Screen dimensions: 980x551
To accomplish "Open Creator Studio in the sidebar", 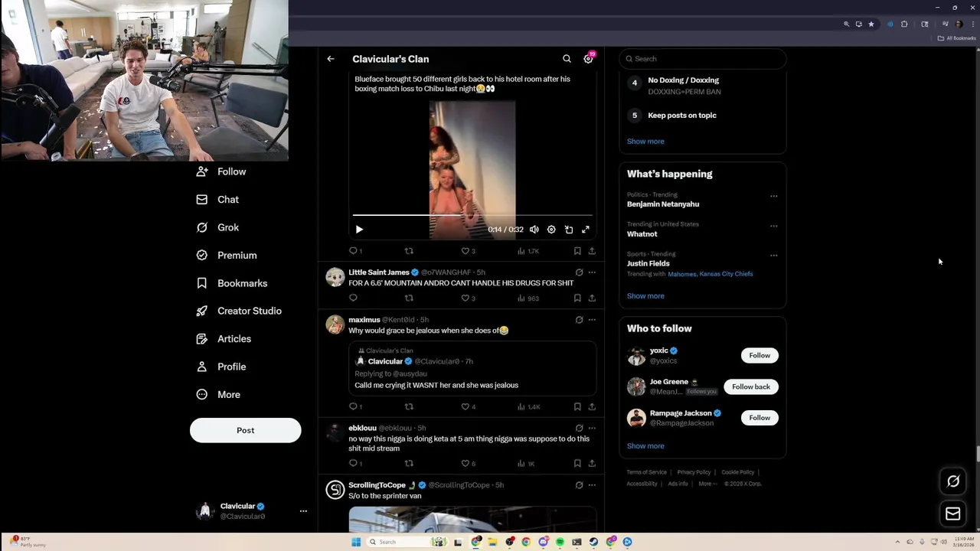I will click(239, 311).
